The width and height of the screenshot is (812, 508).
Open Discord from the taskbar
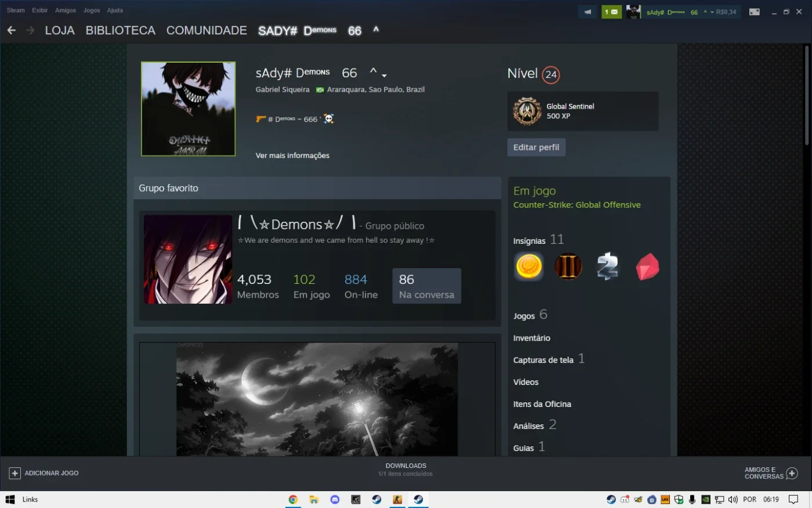335,499
